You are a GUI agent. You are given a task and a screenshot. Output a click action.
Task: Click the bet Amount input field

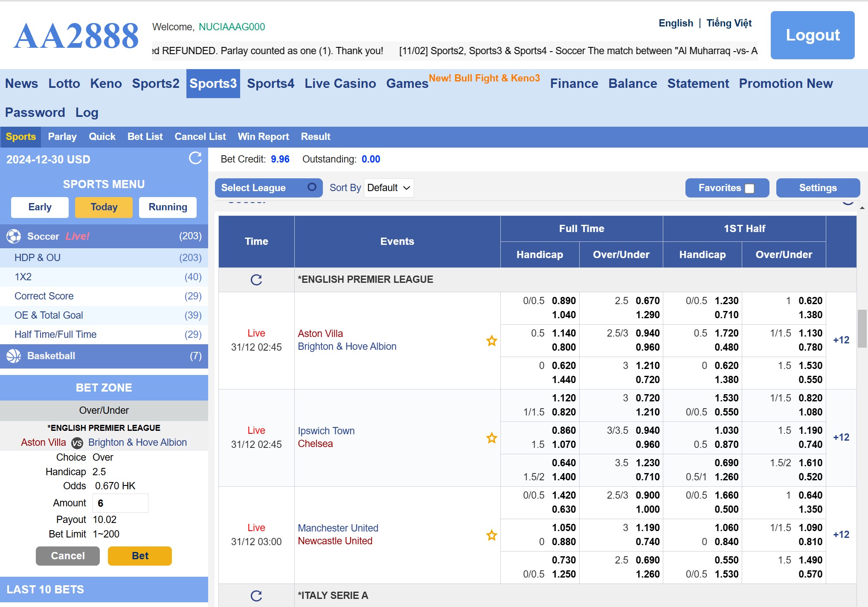pos(120,503)
